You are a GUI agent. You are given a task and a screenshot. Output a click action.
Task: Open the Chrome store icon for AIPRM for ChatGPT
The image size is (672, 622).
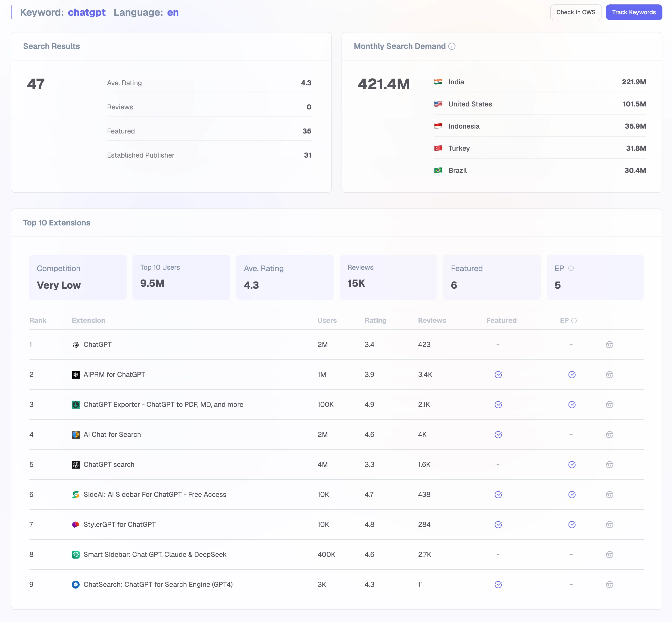(609, 375)
